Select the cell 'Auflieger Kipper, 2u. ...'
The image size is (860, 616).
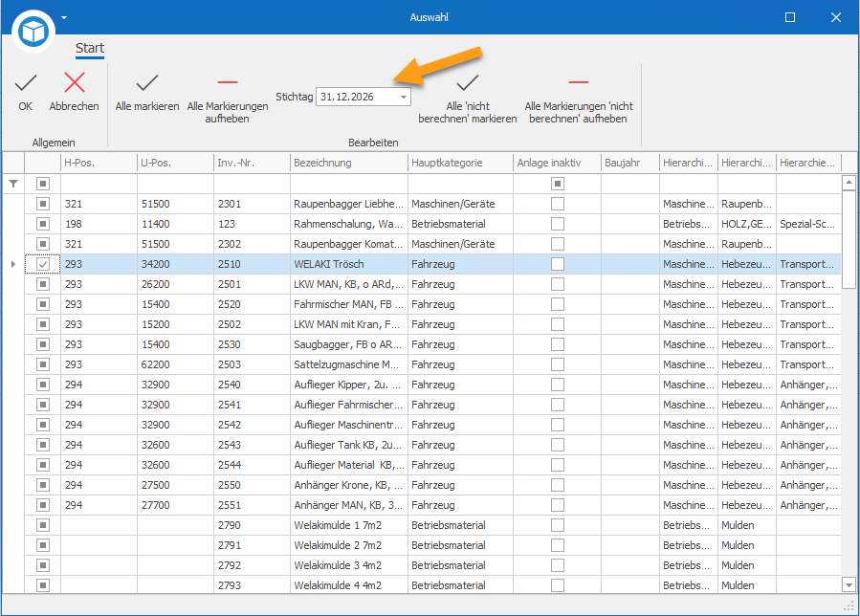tap(349, 385)
